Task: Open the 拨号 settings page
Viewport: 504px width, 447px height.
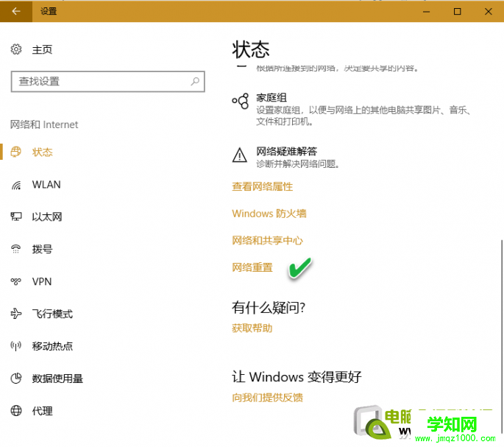Action: pos(42,249)
